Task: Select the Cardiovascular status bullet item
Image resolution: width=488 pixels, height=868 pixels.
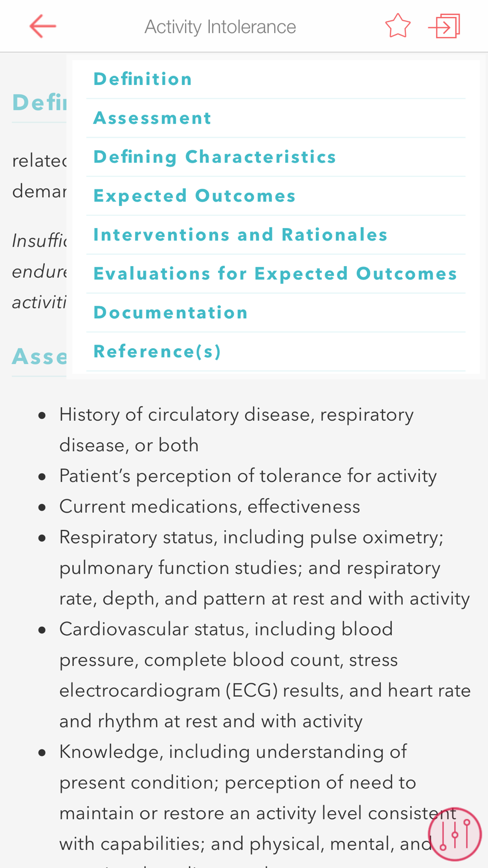Action: point(265,675)
